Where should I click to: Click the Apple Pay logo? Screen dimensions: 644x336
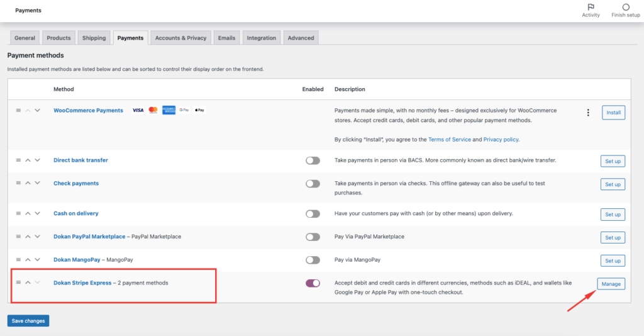pyautogui.click(x=199, y=110)
